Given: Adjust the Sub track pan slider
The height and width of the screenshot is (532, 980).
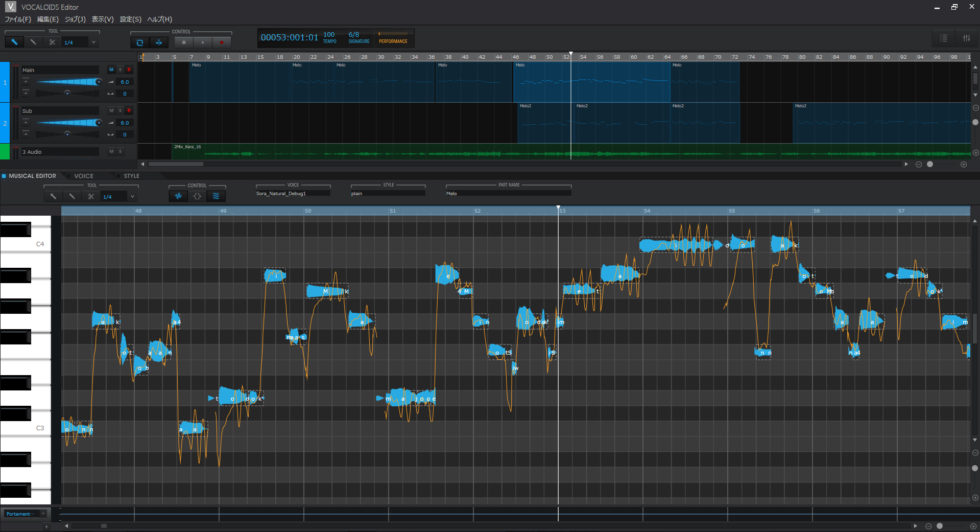Looking at the screenshot, I should 67,134.
